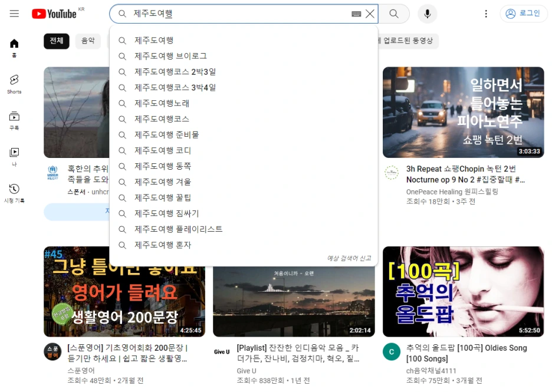Open the 추억의 올드팝 Oldies Song title
Viewport: 552px width, 392px height.
466,353
